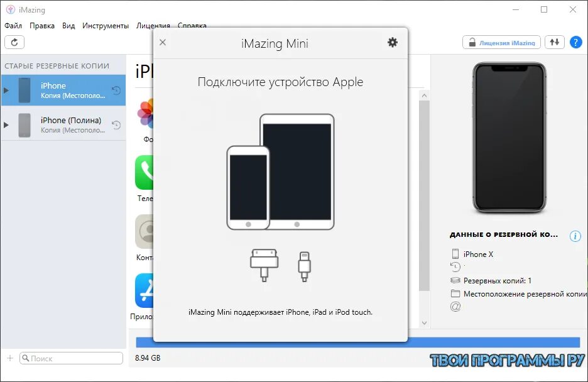The width and height of the screenshot is (588, 382).
Task: Click the Подключите устройство Apple heading
Action: pyautogui.click(x=280, y=82)
